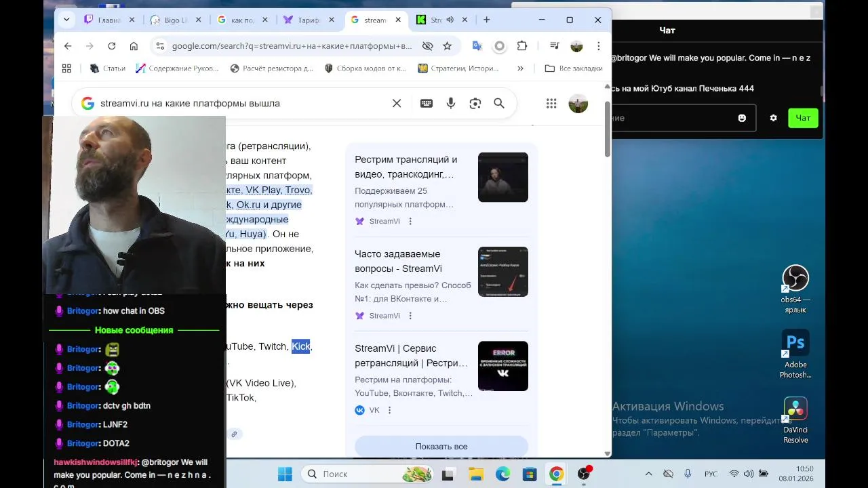This screenshot has height=488, width=868.
Task: Open options for VK source result
Action: tap(389, 411)
